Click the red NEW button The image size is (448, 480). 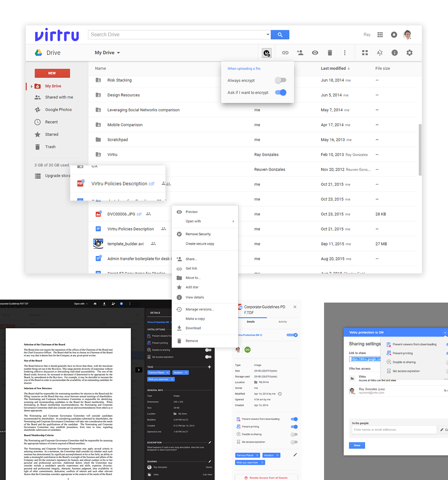[52, 73]
